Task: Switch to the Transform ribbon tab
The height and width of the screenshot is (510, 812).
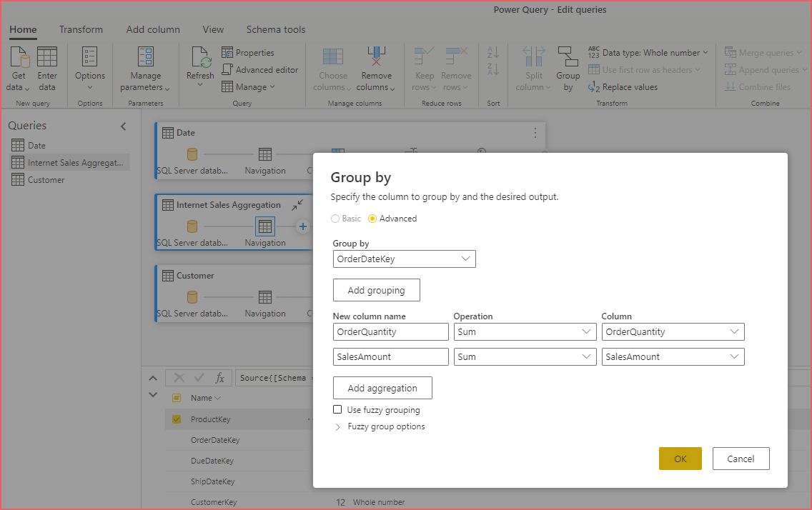Action: [81, 29]
